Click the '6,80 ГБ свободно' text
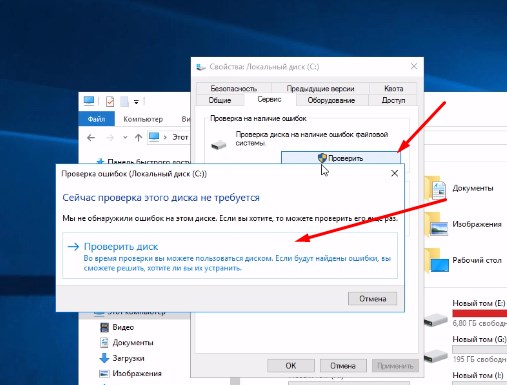 (479, 323)
